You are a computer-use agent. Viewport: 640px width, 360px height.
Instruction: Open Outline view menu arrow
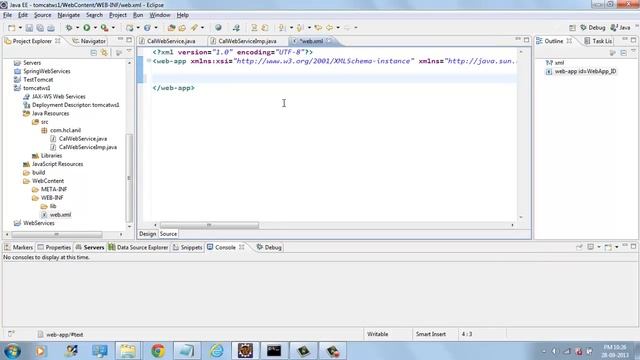[633, 51]
